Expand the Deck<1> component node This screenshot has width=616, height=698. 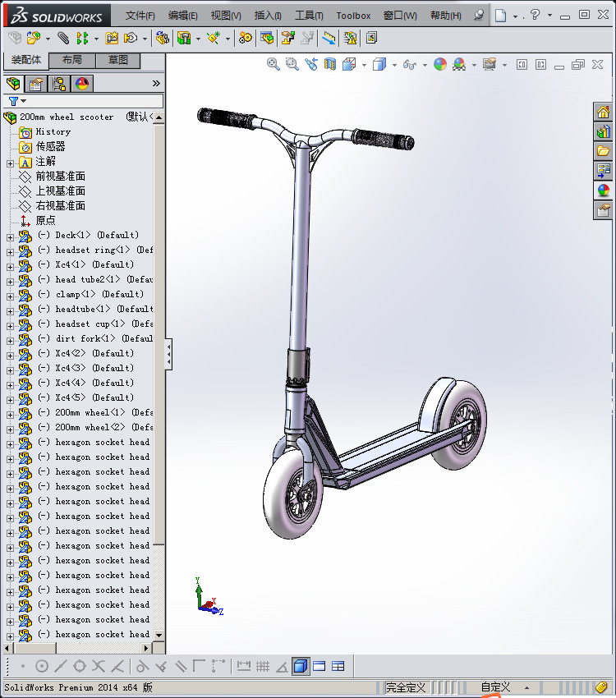coord(10,237)
